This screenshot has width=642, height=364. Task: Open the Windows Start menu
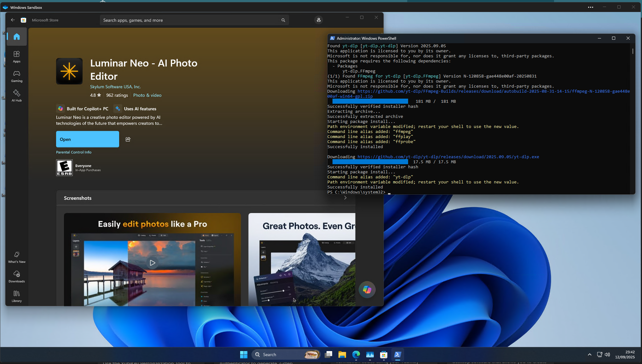click(x=244, y=355)
